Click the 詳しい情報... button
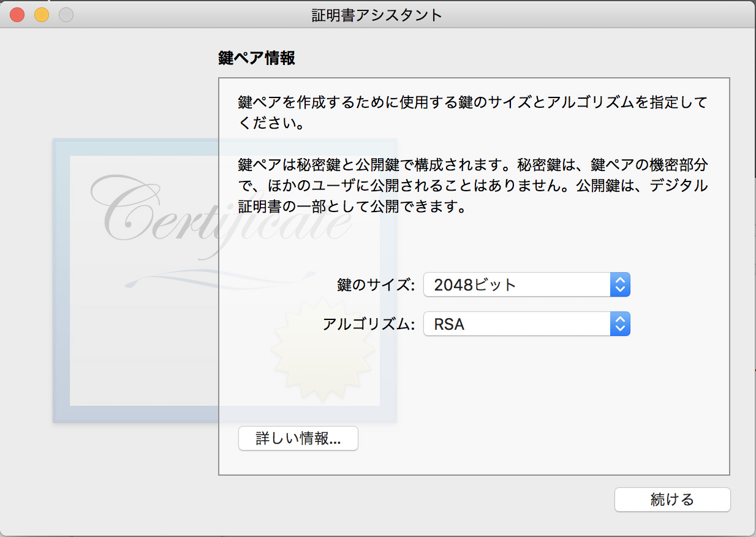 (x=298, y=439)
